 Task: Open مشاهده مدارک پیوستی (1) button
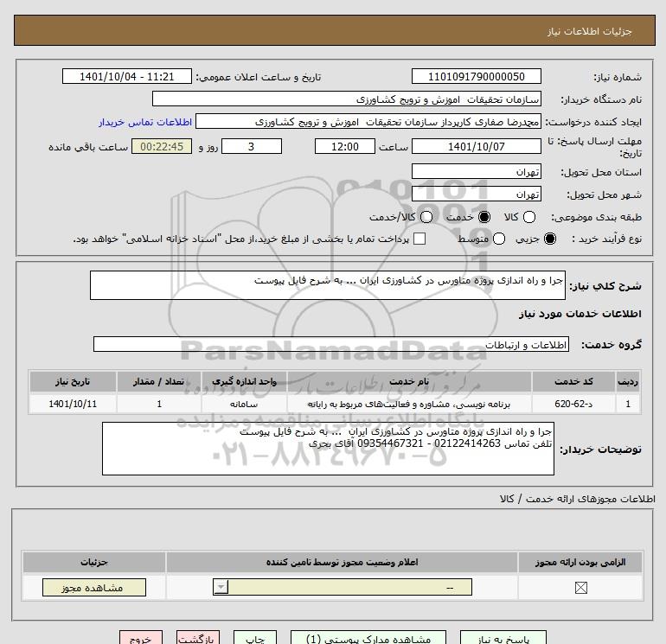[x=368, y=638]
